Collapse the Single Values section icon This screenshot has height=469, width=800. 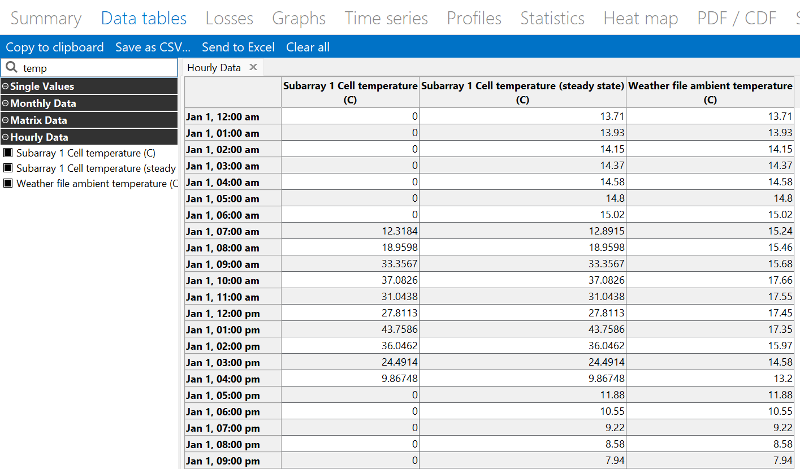pyautogui.click(x=6, y=87)
